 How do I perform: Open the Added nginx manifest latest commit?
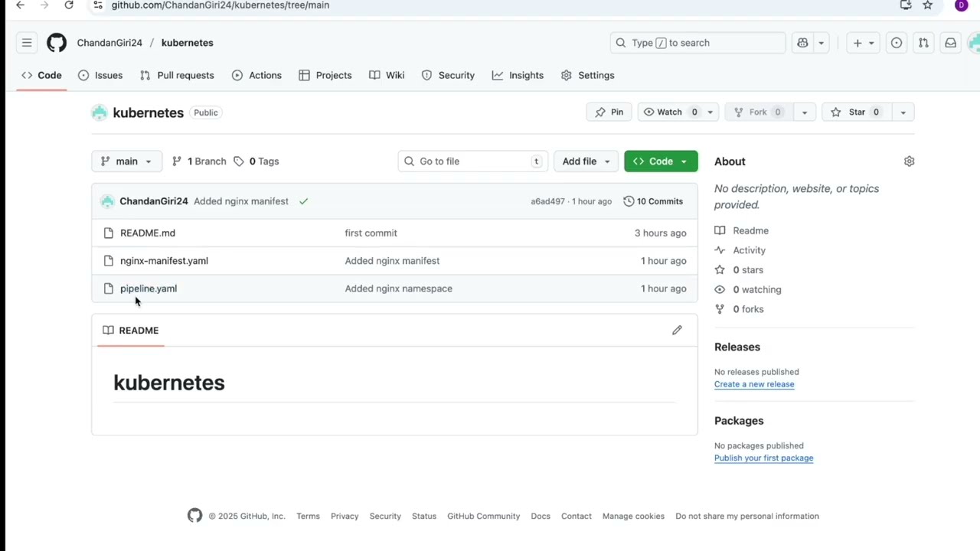pos(241,201)
